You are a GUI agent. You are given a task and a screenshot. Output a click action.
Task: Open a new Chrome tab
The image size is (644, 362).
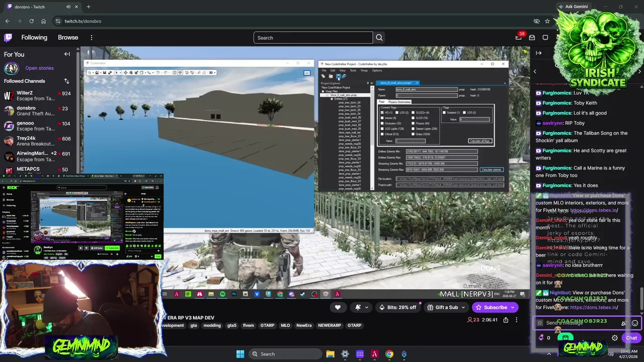point(88,7)
